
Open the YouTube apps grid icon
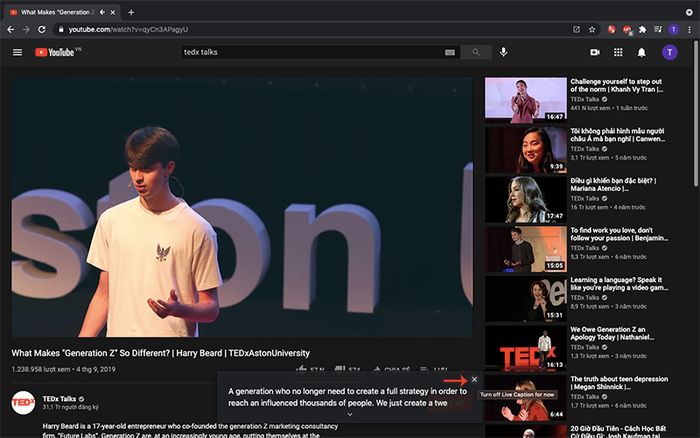click(618, 52)
